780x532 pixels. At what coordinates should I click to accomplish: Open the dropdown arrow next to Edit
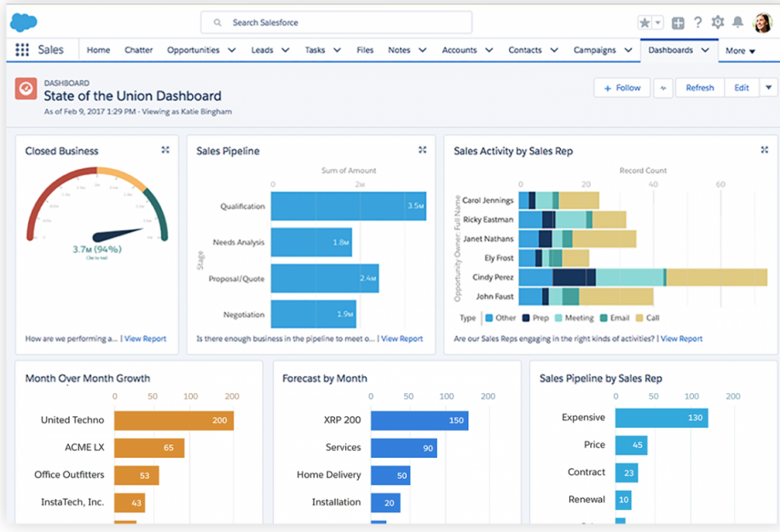tap(769, 88)
